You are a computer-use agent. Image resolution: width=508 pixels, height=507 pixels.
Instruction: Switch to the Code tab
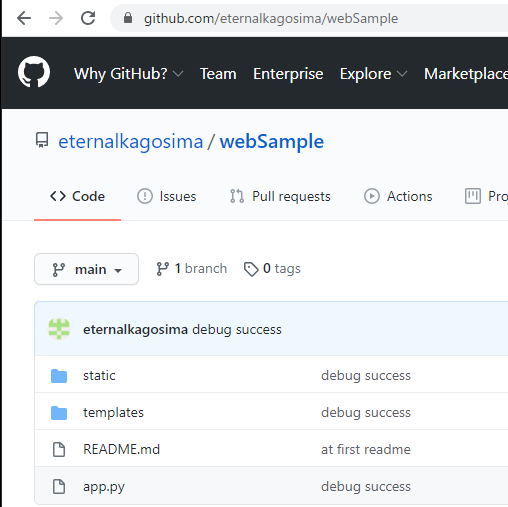pos(77,196)
